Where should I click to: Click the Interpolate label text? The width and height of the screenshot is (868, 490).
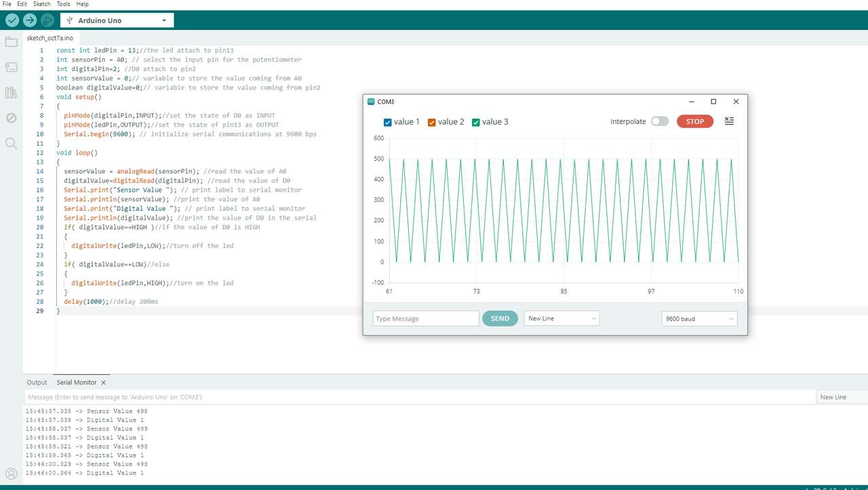pos(628,121)
